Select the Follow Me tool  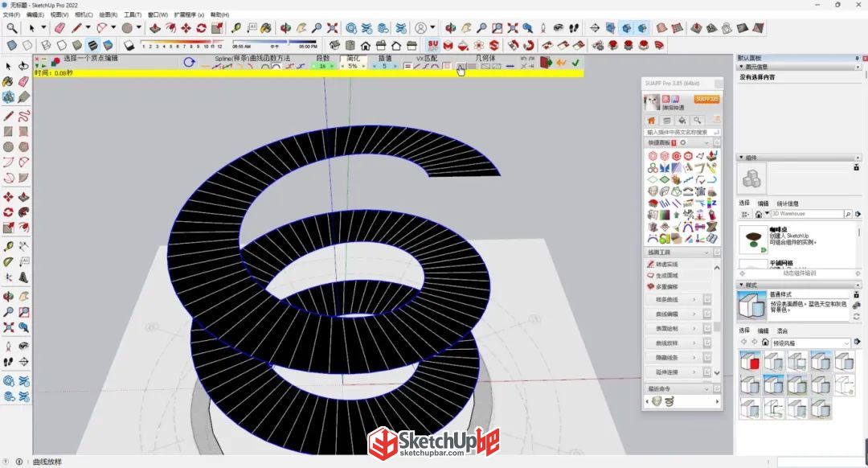coord(24,212)
